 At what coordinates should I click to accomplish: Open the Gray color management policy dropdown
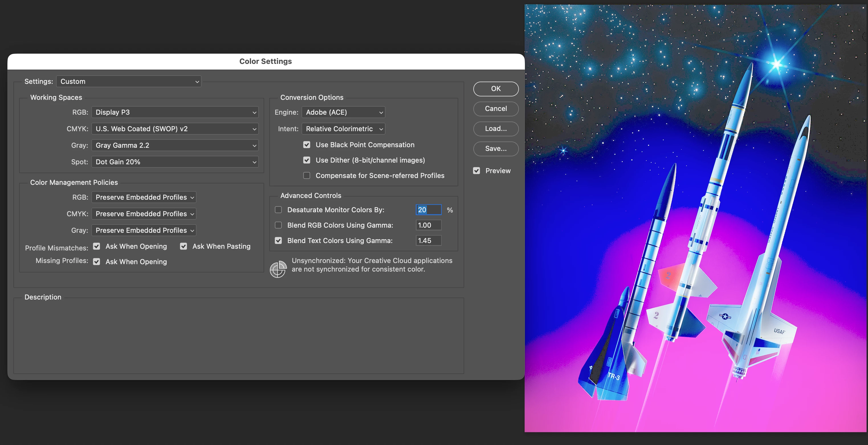144,230
